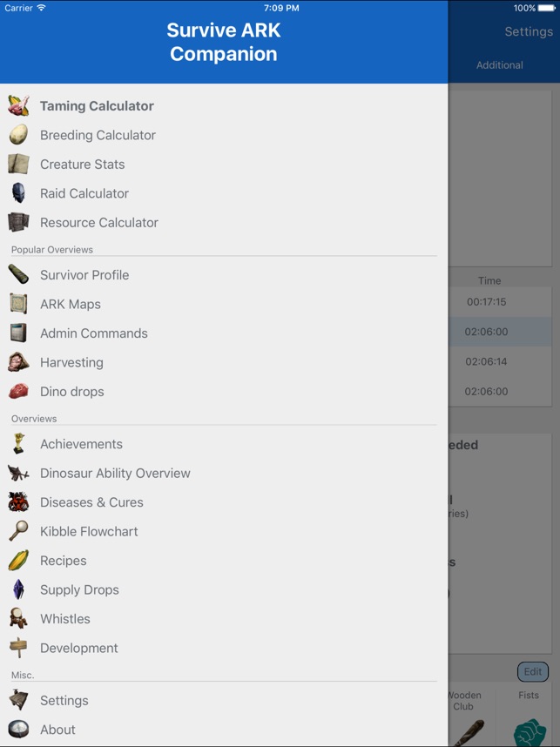
Task: Tap the Taming Calculator meat icon
Action: 18,105
